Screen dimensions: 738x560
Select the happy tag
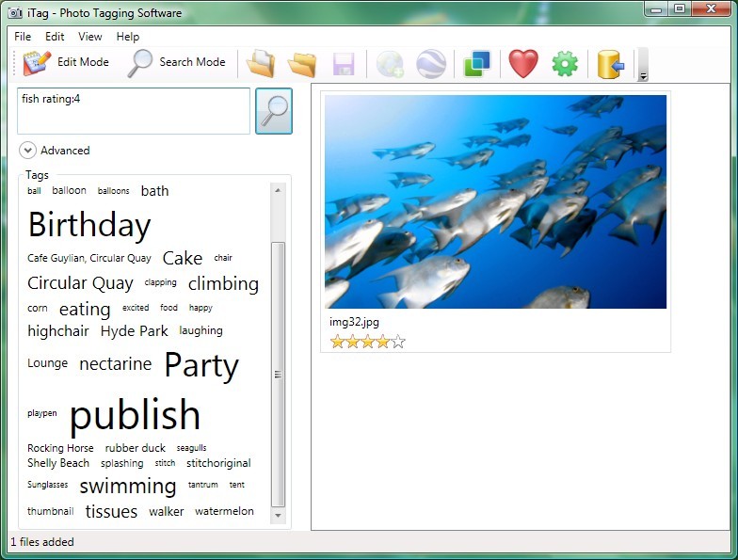pos(201,309)
